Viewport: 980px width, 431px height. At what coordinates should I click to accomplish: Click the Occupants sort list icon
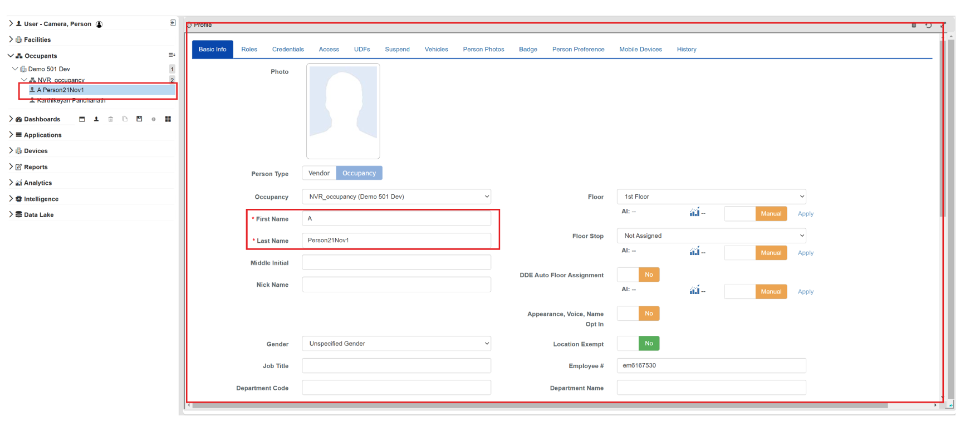pyautogui.click(x=171, y=55)
